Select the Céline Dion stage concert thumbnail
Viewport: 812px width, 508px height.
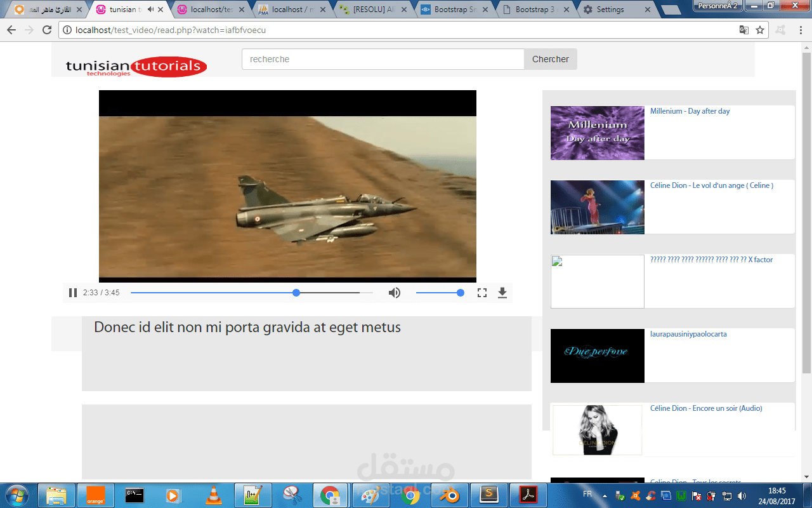coord(598,207)
